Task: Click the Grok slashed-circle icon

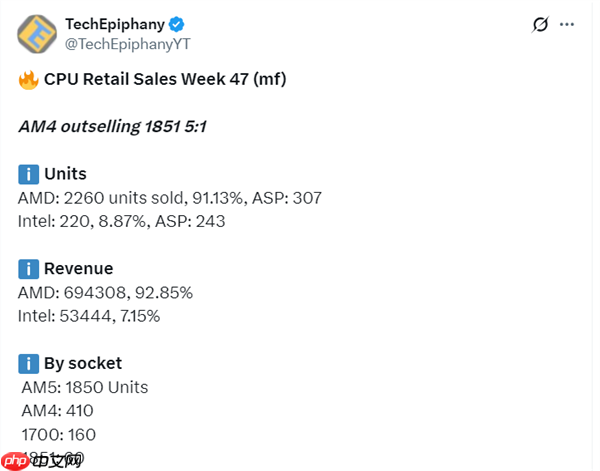Action: (x=540, y=24)
